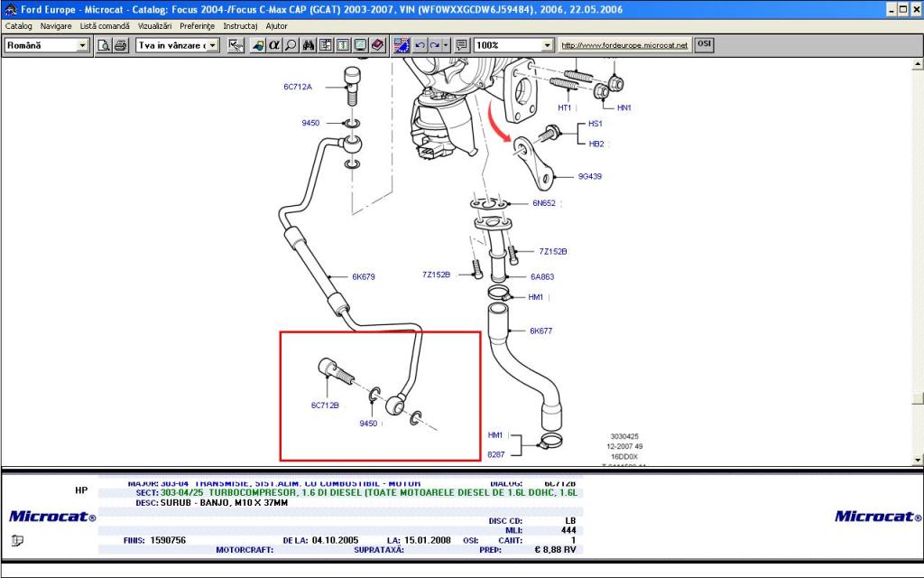This screenshot has height=578, width=924.
Task: Click the alpha symbol search icon
Action: (x=274, y=45)
